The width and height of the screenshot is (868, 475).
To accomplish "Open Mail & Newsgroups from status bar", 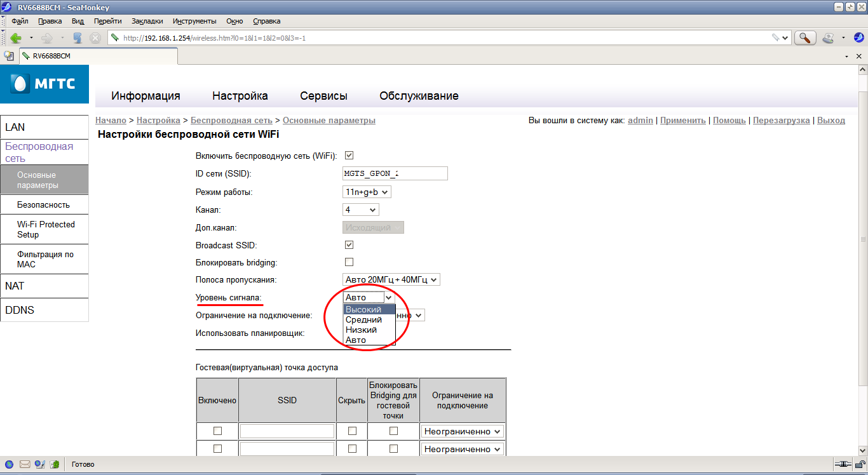I will (x=25, y=464).
